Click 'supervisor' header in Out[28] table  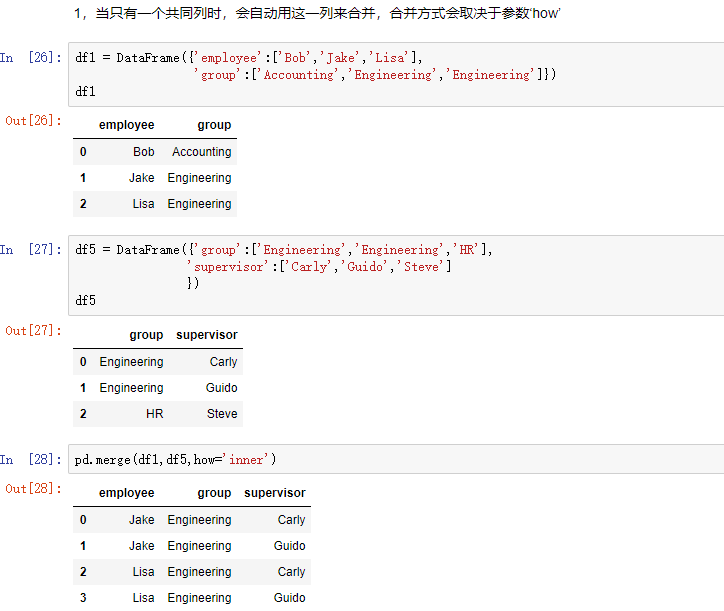coord(275,493)
